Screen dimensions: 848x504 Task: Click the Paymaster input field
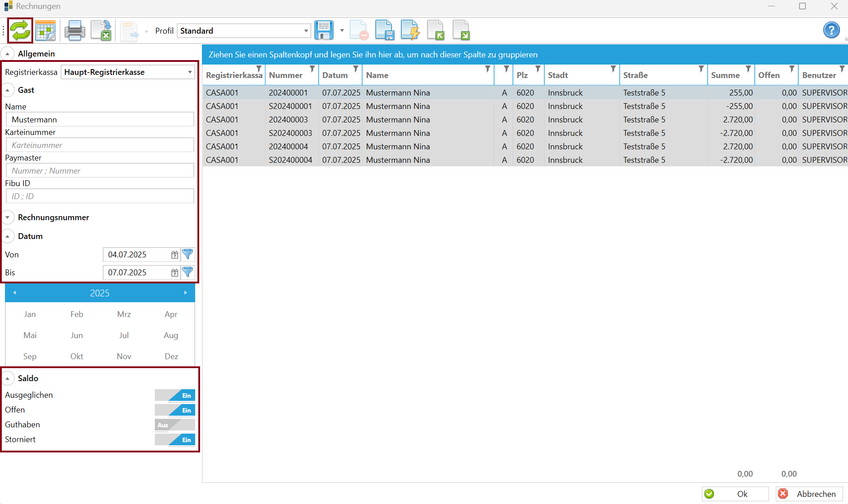pos(100,171)
